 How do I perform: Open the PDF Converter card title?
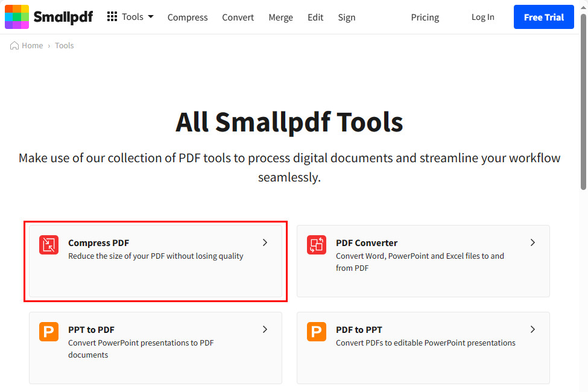click(x=367, y=242)
